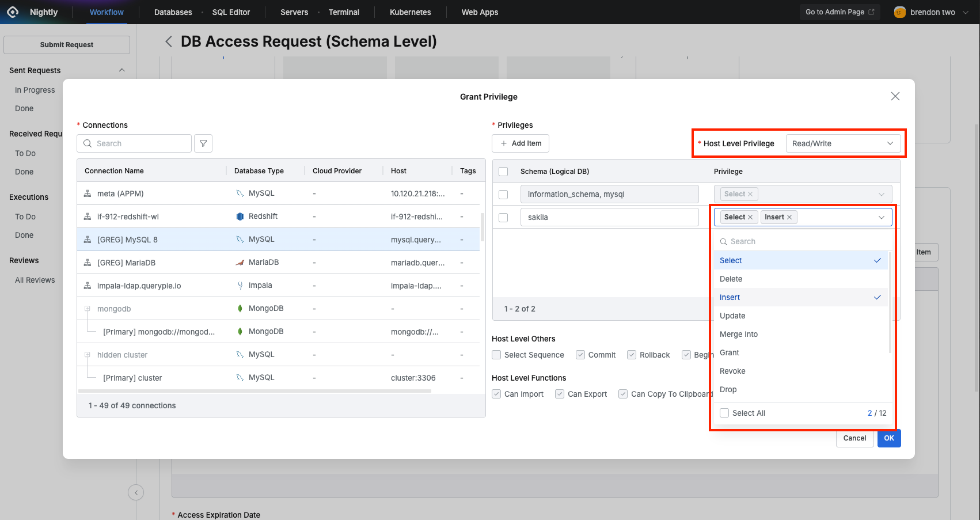
Task: Collapse the mongodb cluster tree node
Action: click(x=88, y=309)
